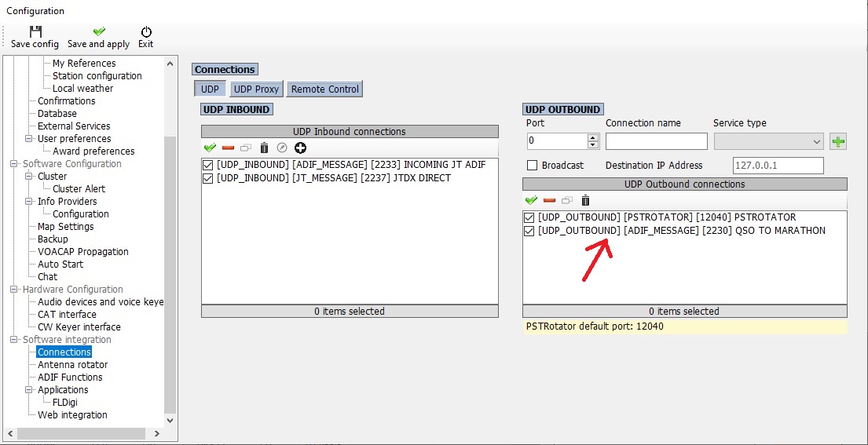Open Confirmations settings in the tree
Screen dimensions: 868x445
67,101
